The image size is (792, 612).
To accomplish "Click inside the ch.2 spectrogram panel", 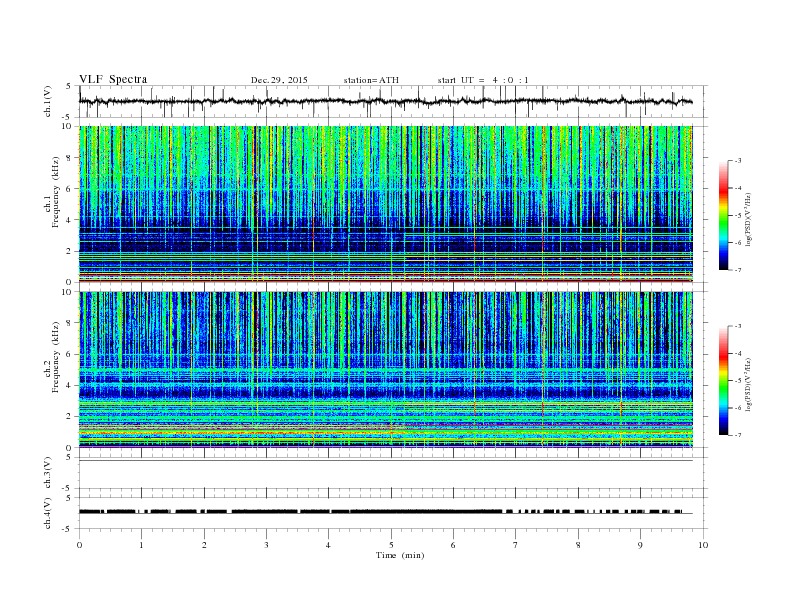I will (385, 370).
